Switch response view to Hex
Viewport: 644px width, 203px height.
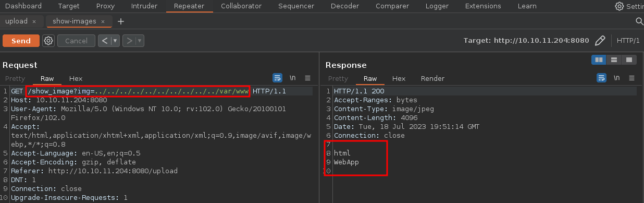click(x=399, y=78)
